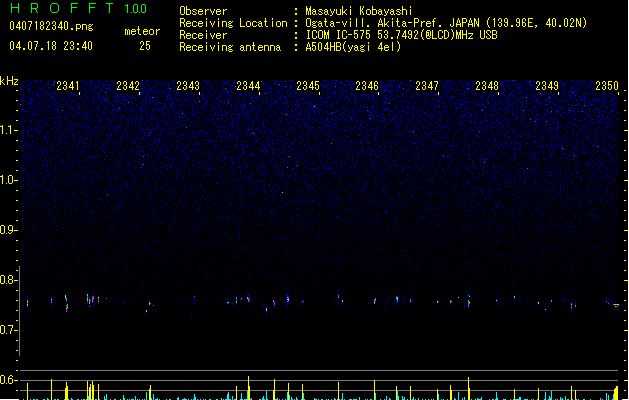Click the 1.0 kHz axis label
The width and height of the screenshot is (629, 400).
pyautogui.click(x=8, y=180)
